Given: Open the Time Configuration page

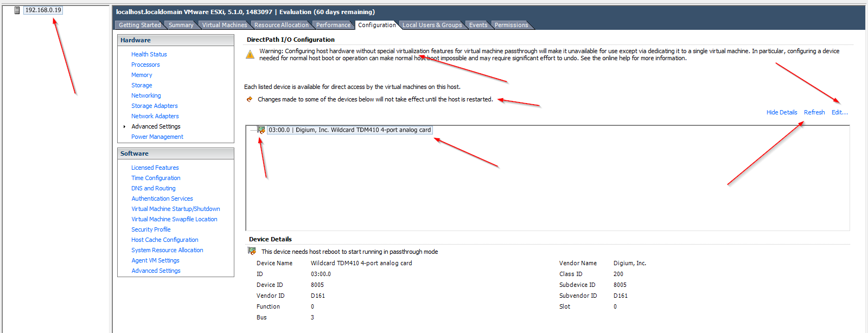Looking at the screenshot, I should [x=156, y=178].
